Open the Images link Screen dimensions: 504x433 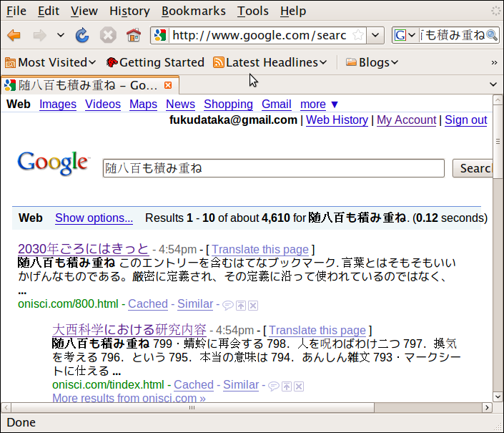pos(58,104)
